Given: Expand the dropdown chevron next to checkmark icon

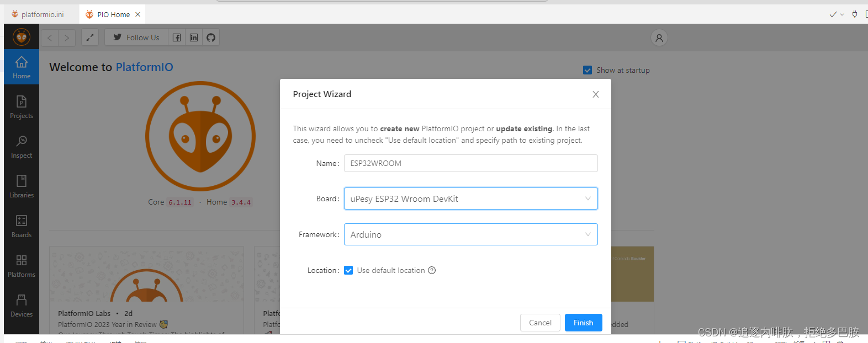Looking at the screenshot, I should pyautogui.click(x=842, y=14).
